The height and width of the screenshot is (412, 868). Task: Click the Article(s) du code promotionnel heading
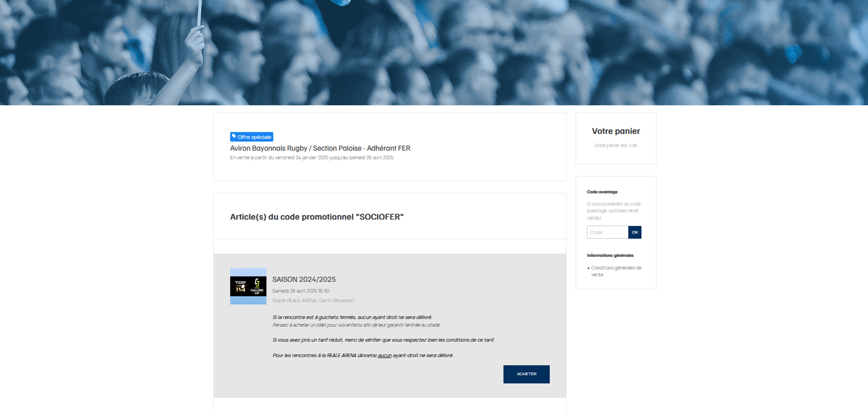(317, 217)
